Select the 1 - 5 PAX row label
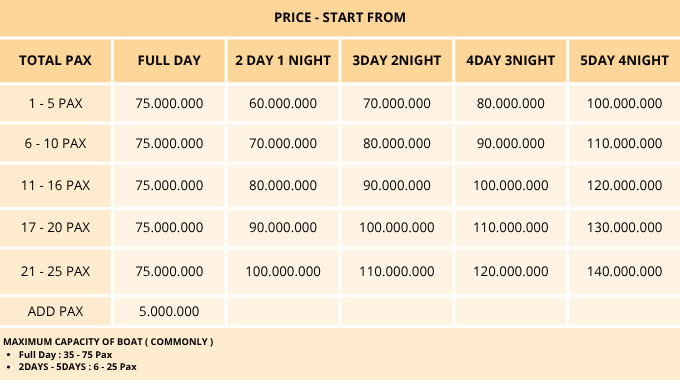This screenshot has width=680, height=380. click(x=55, y=103)
